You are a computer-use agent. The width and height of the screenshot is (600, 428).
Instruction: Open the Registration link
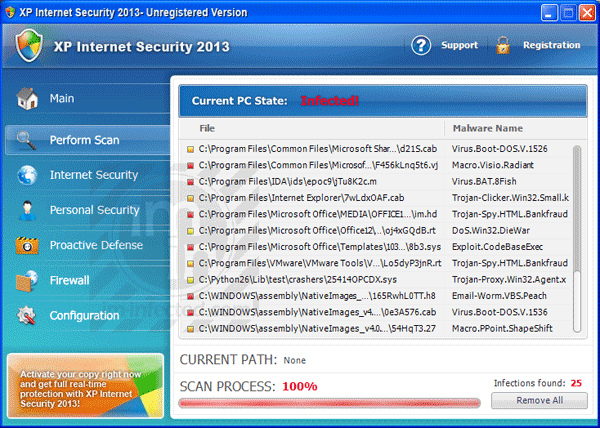pos(551,45)
